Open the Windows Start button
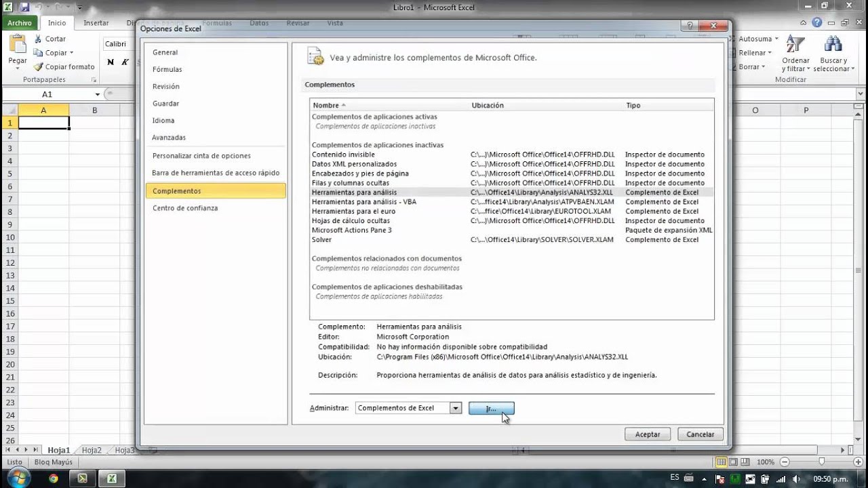This screenshot has width=868, height=488. coord(18,478)
